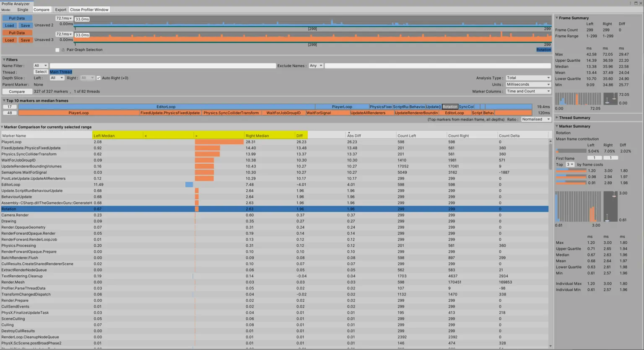Collapse the Marker Comparison section
644x350 pixels.
pos(3,127)
